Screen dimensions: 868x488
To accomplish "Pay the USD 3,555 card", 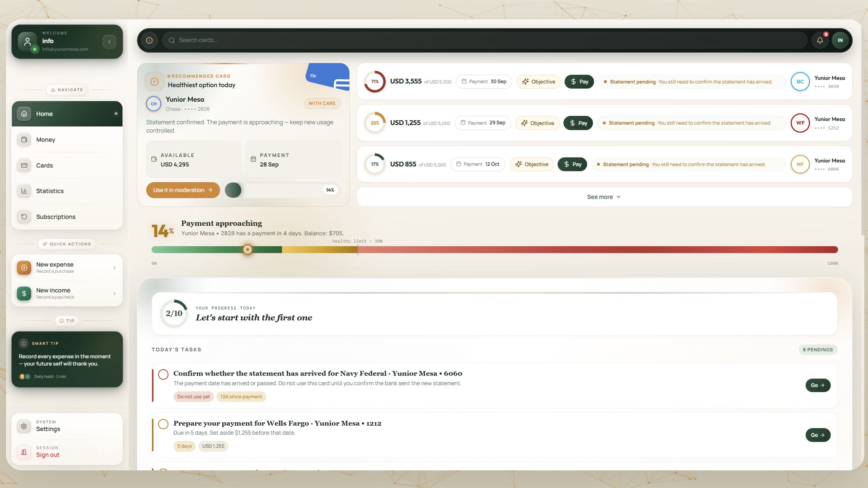I will pyautogui.click(x=579, y=82).
